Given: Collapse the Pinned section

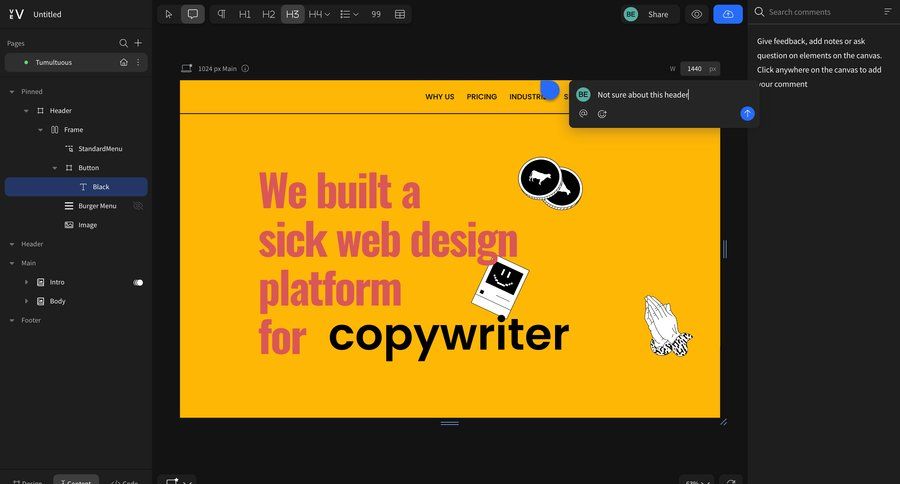Looking at the screenshot, I should [12, 92].
